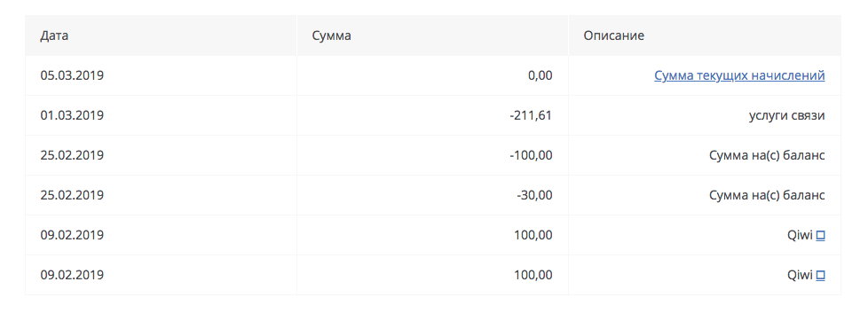Click the upper Qiwi row's square icon
Image resolution: width=868 pixels, height=321 pixels.
(821, 235)
